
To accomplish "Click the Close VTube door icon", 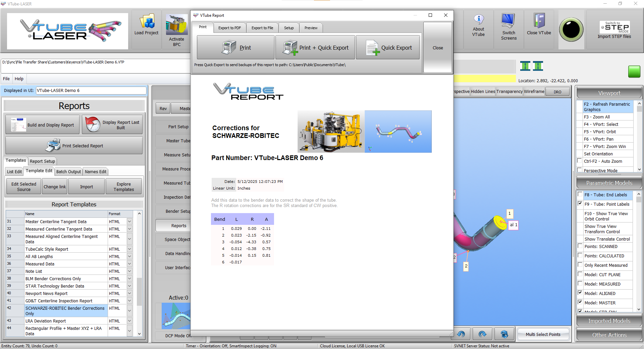I will 539,21.
